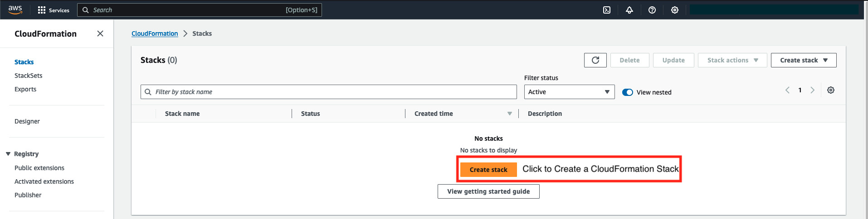The width and height of the screenshot is (868, 219).
Task: Close the CloudFormation side navigation
Action: (100, 33)
